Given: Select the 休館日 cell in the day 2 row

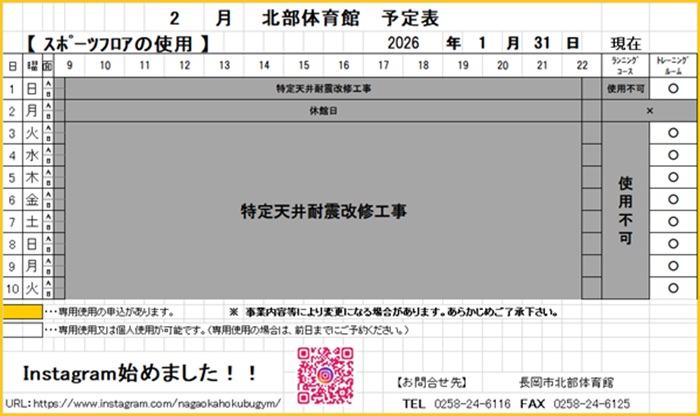Looking at the screenshot, I should pyautogui.click(x=322, y=111).
